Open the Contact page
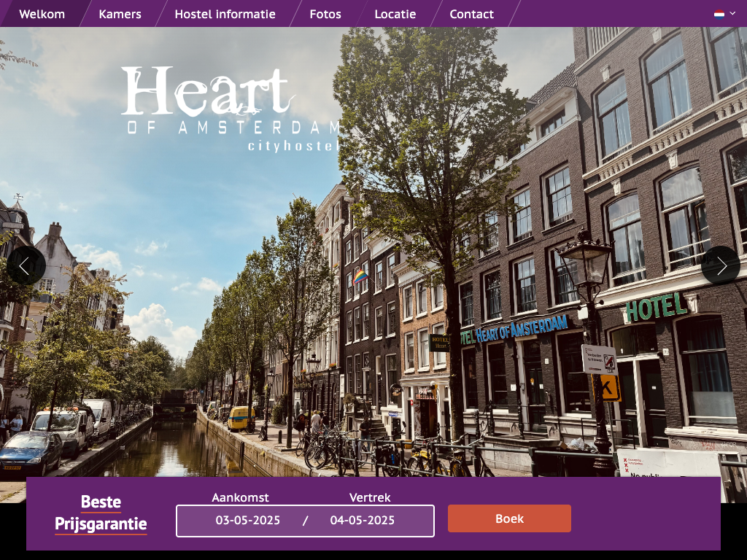Viewport: 747px width, 560px height. pos(471,14)
